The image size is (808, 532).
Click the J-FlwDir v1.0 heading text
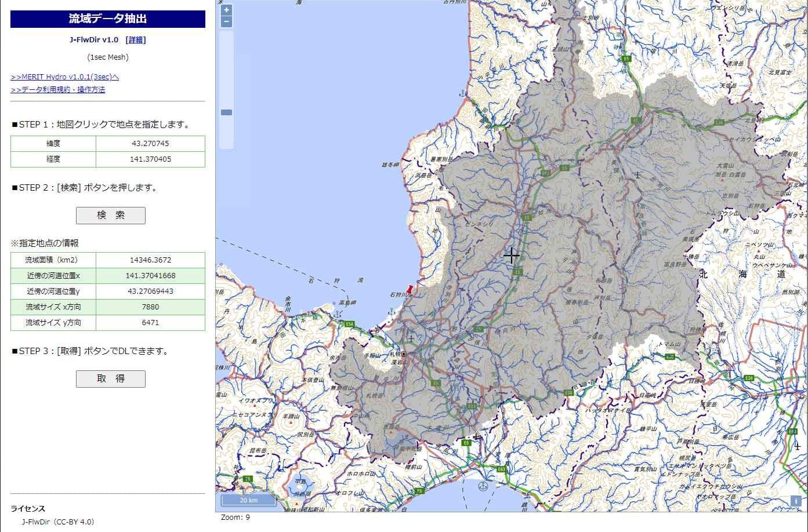(93, 40)
